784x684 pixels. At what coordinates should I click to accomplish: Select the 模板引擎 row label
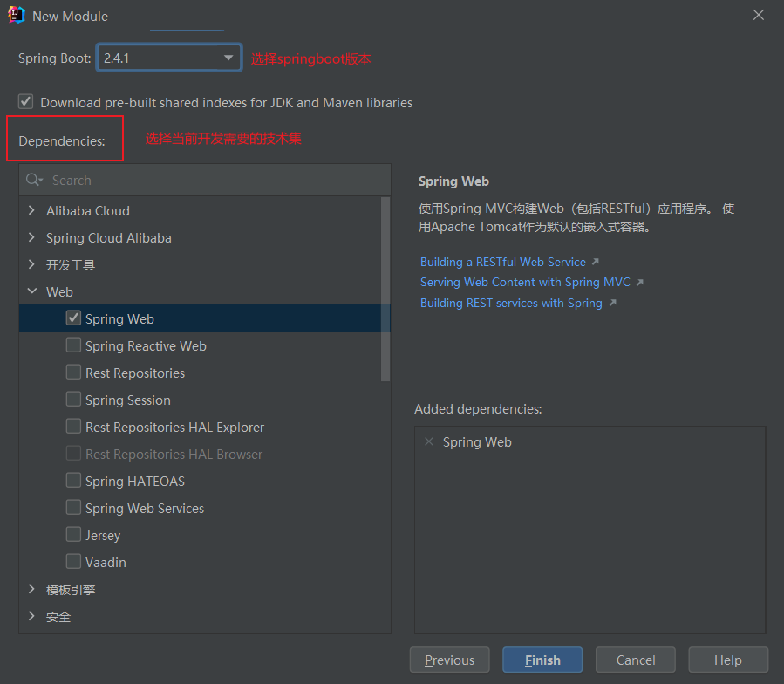click(71, 590)
